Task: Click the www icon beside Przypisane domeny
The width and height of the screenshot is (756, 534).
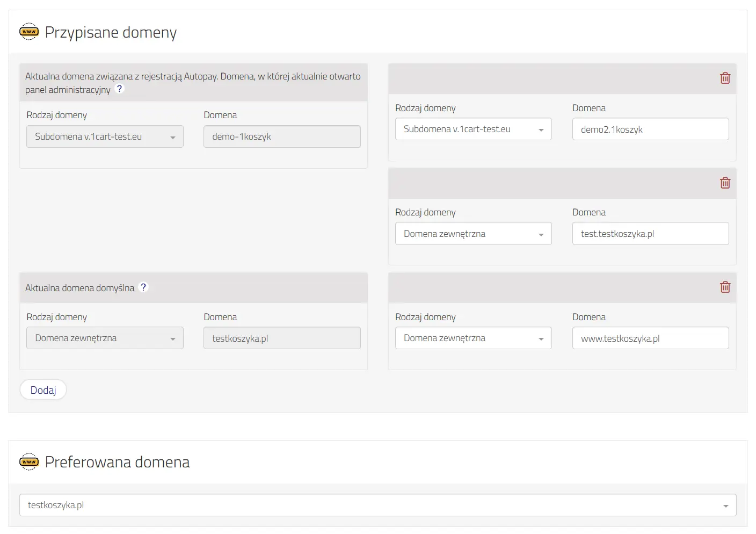Action: click(x=29, y=32)
